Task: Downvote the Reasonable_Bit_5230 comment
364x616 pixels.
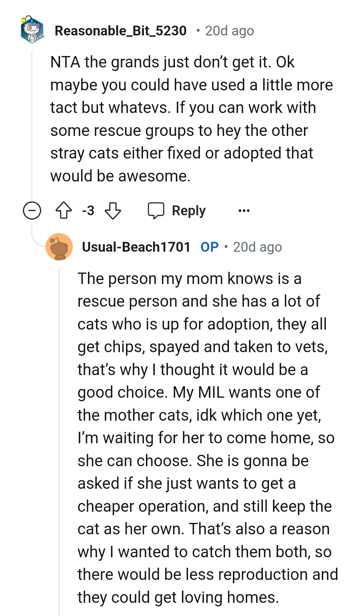Action: click(x=113, y=211)
